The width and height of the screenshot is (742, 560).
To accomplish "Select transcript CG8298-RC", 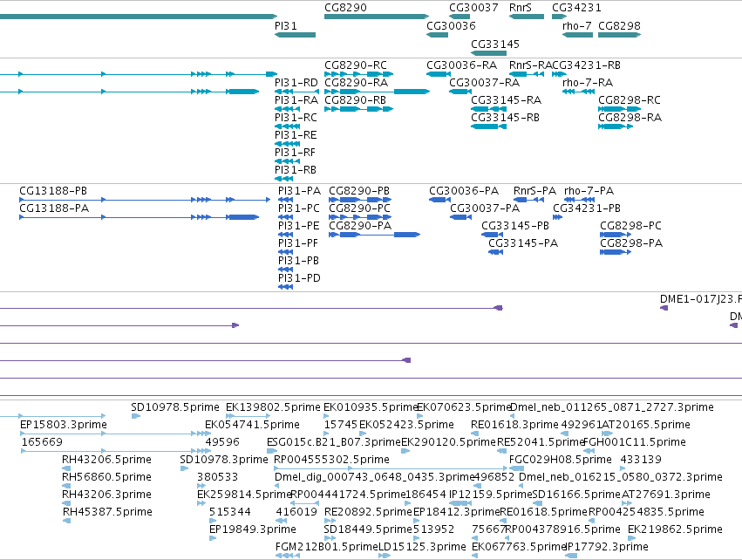I will point(619,109).
